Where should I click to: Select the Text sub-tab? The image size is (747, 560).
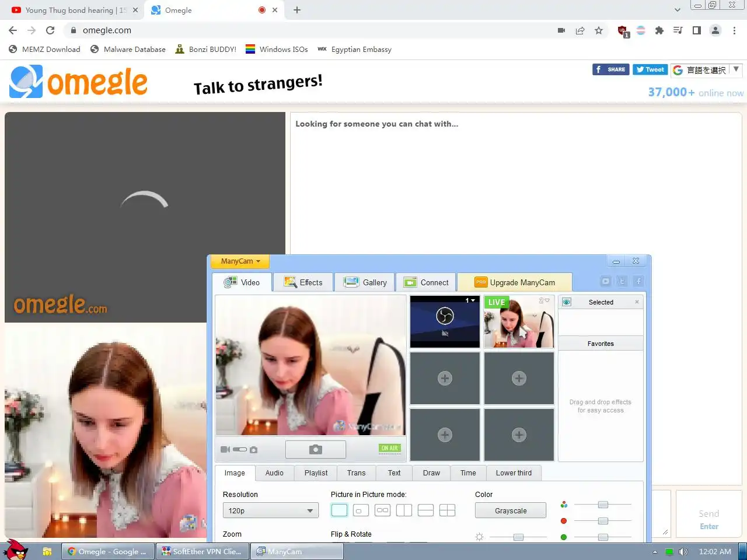click(x=394, y=473)
